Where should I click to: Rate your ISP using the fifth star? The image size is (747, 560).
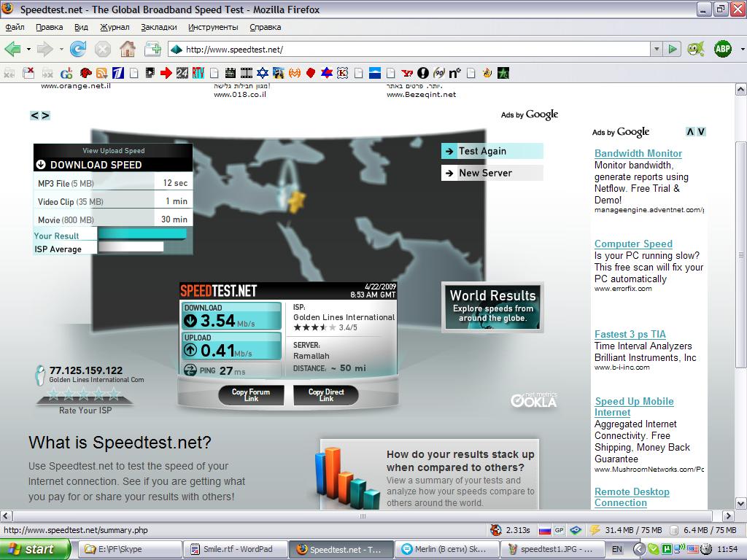click(115, 394)
